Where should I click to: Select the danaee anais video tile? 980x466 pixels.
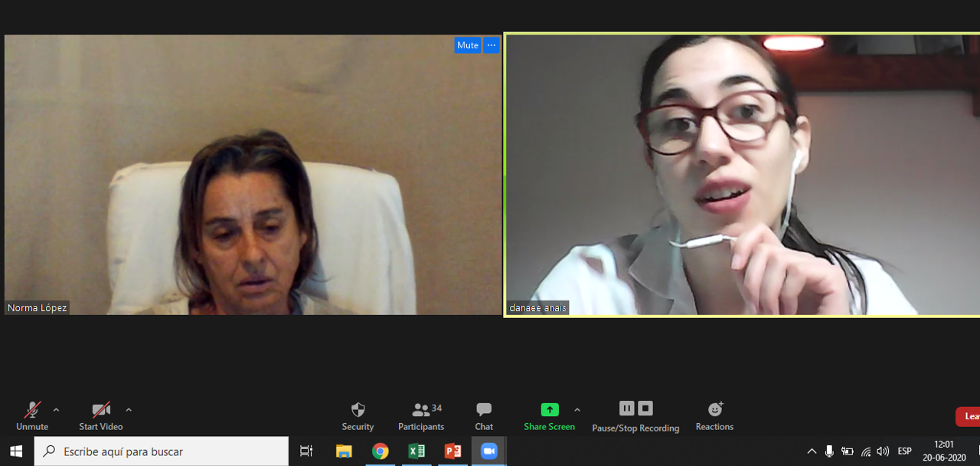point(741,175)
